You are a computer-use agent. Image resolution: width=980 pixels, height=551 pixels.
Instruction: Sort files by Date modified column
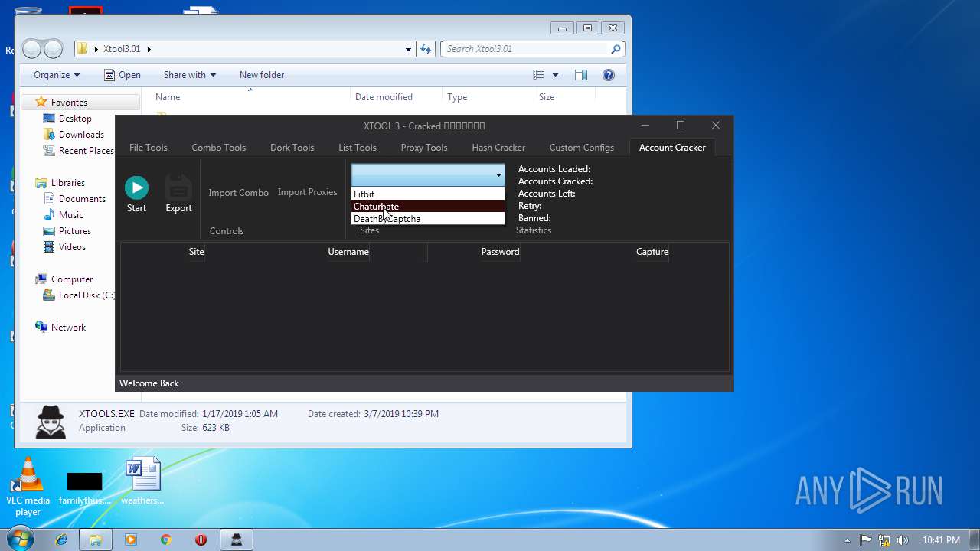pyautogui.click(x=384, y=97)
